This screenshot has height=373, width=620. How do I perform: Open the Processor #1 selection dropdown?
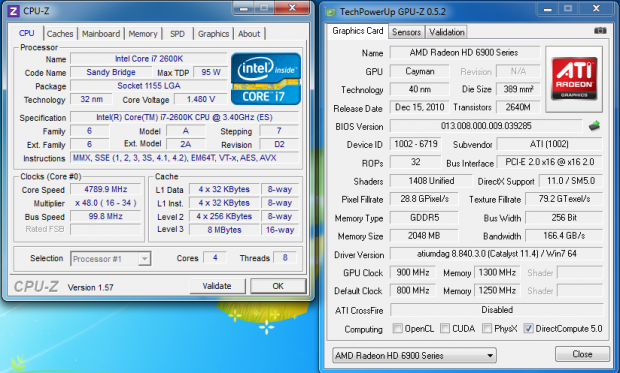(x=110, y=259)
